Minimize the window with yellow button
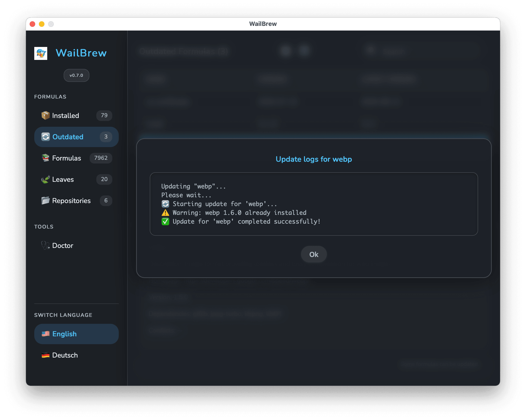Screen dimensions: 526x420 [x=42, y=24]
